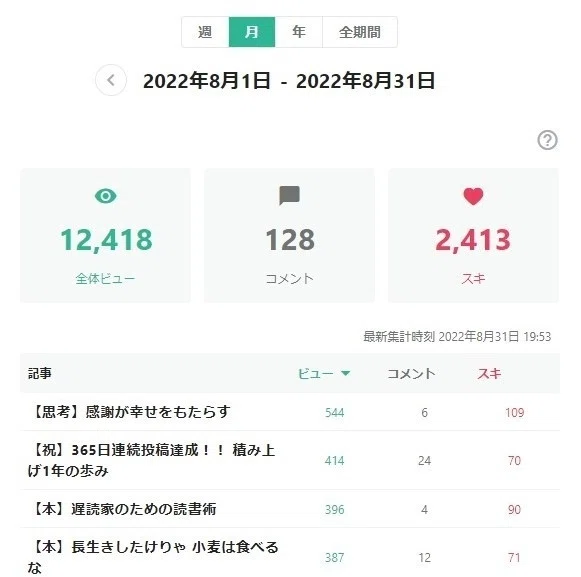The image size is (581, 577).
Task: Go to previous month with left chevron
Action: (x=110, y=80)
